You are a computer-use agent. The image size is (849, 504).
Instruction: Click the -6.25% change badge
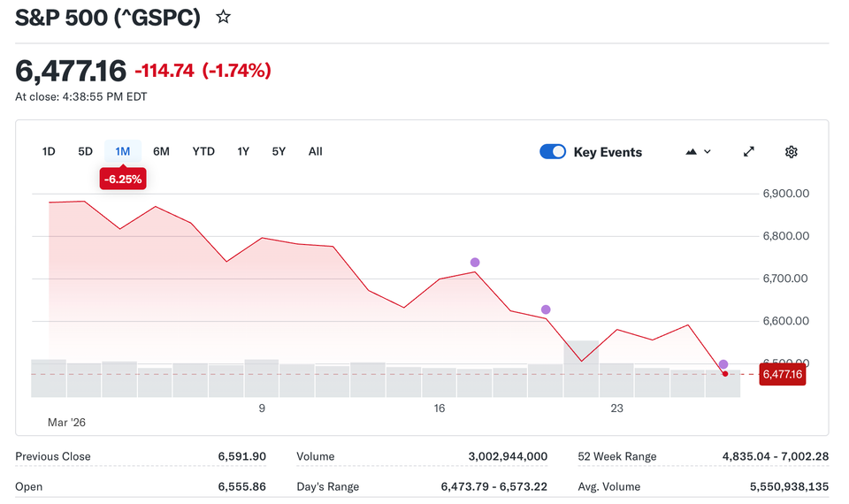(x=123, y=179)
